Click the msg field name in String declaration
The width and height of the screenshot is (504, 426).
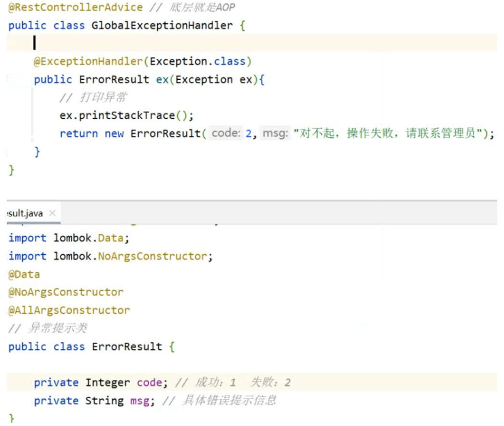(x=140, y=400)
